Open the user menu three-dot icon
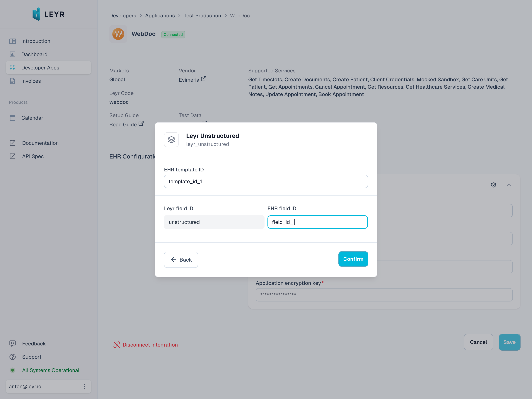The image size is (532, 399). [84, 386]
